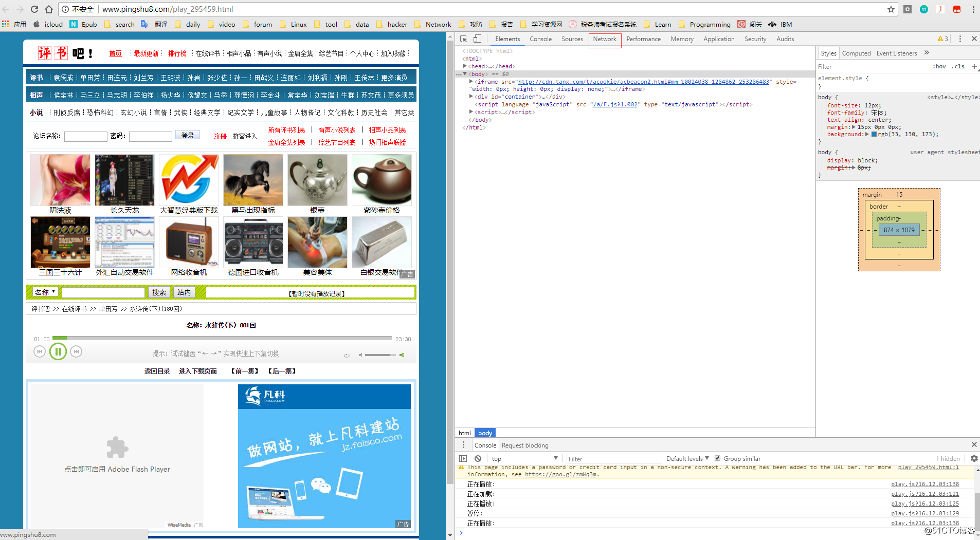Viewport: 980px width, 540px height.
Task: Click the 注册 register link
Action: 221,136
